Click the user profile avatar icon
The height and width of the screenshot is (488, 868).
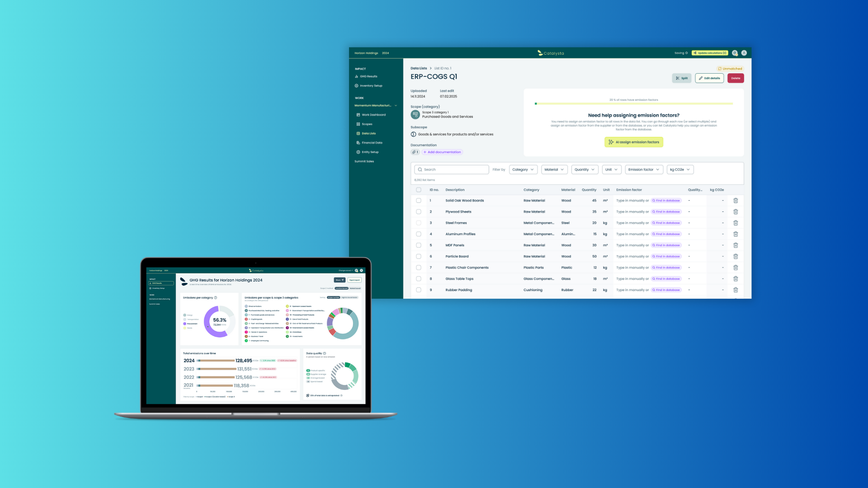744,53
